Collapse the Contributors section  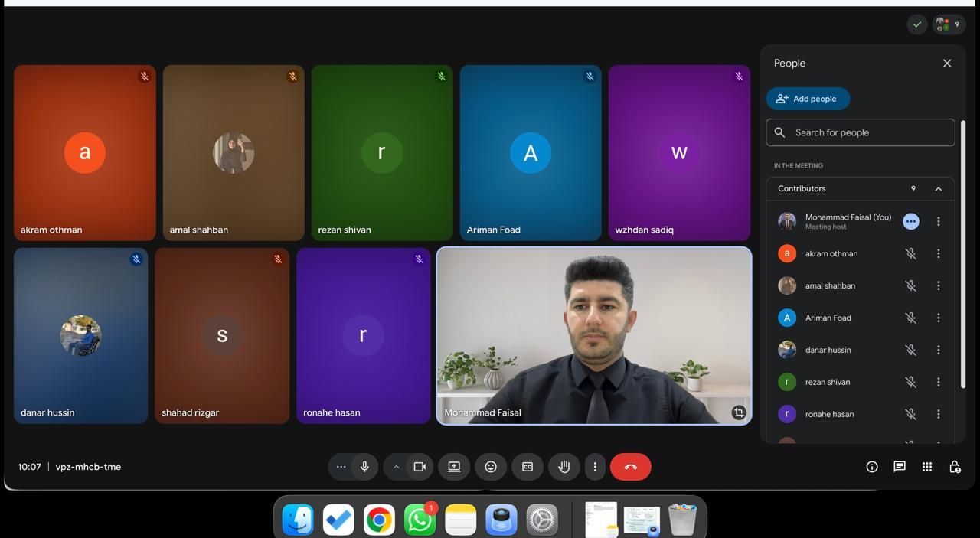[x=938, y=188]
